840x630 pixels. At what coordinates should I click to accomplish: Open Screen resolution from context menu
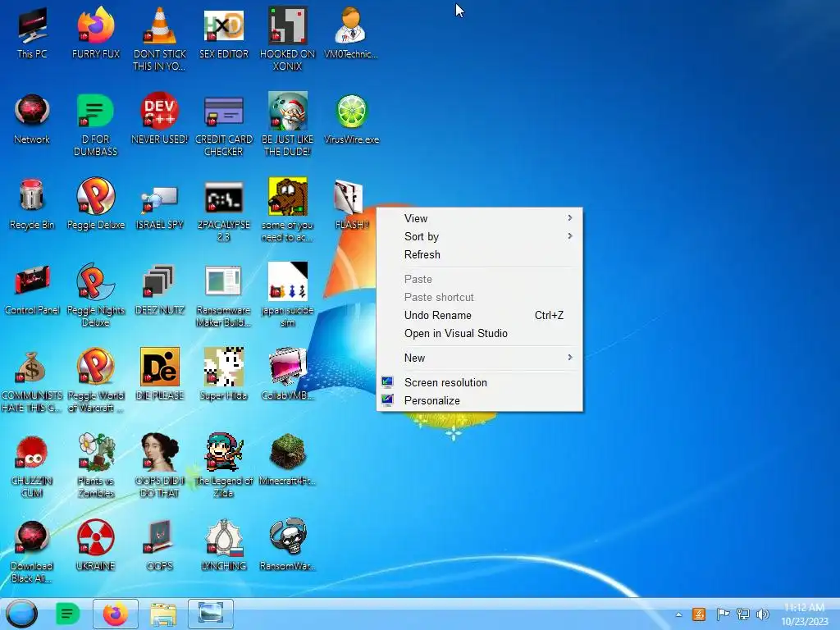(x=479, y=382)
